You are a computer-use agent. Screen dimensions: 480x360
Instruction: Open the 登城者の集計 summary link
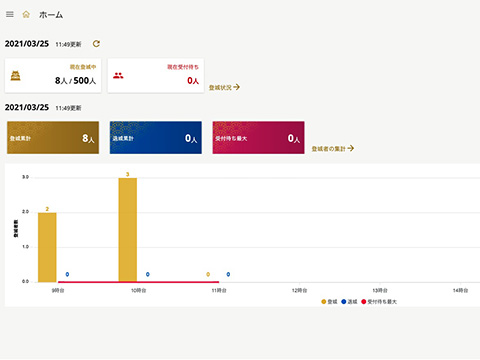coord(328,149)
